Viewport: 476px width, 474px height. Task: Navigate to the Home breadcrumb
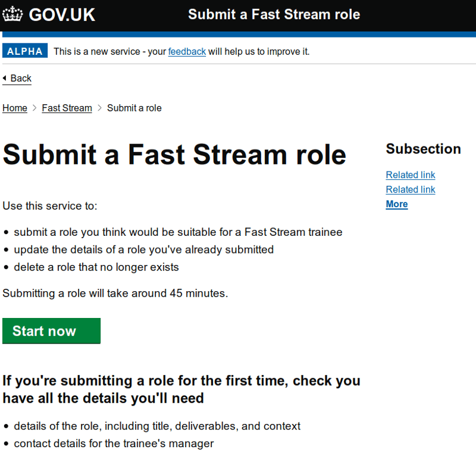[x=15, y=108]
